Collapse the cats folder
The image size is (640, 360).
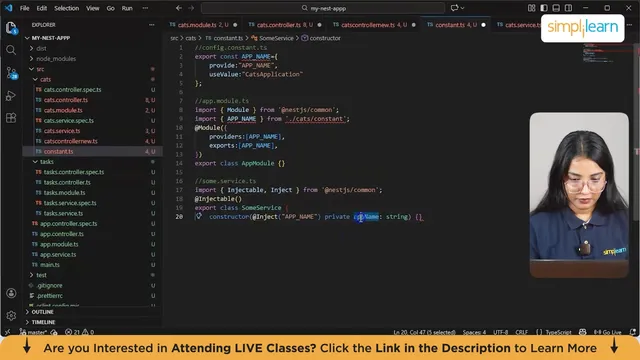(x=36, y=79)
